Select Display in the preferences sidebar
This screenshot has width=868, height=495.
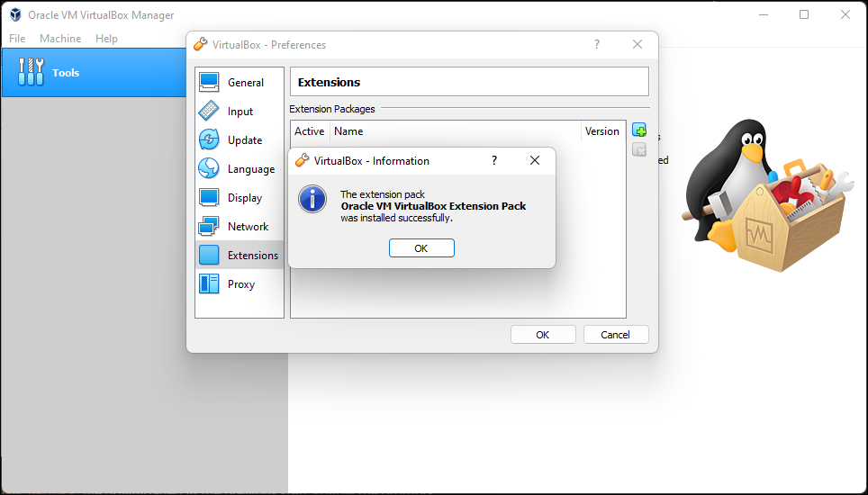pyautogui.click(x=239, y=198)
